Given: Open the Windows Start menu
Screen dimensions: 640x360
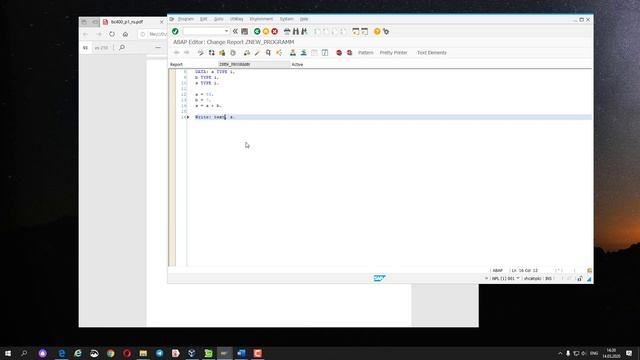Looking at the screenshot, I should tap(8, 353).
